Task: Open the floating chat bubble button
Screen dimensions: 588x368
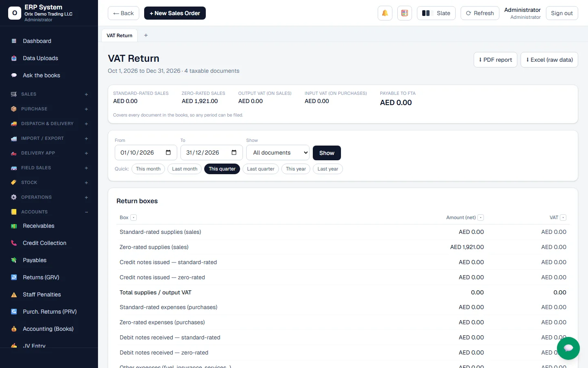Action: pos(568,348)
